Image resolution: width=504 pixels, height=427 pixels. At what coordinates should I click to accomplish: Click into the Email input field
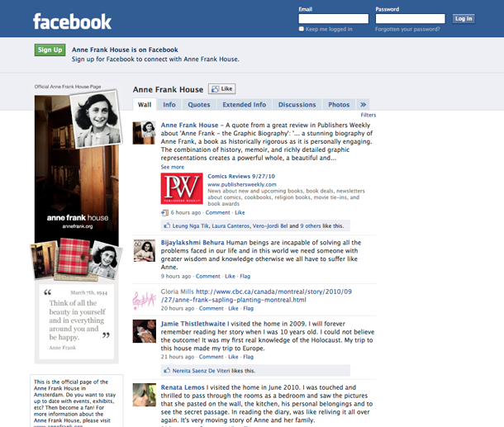333,18
